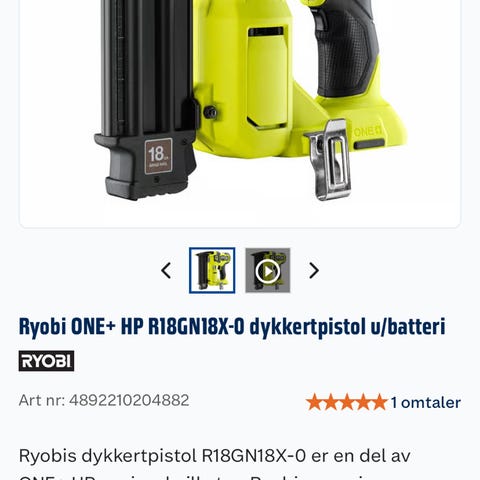This screenshot has width=480, height=480.
Task: Click the black nail magazine in the photo
Action: (147, 100)
